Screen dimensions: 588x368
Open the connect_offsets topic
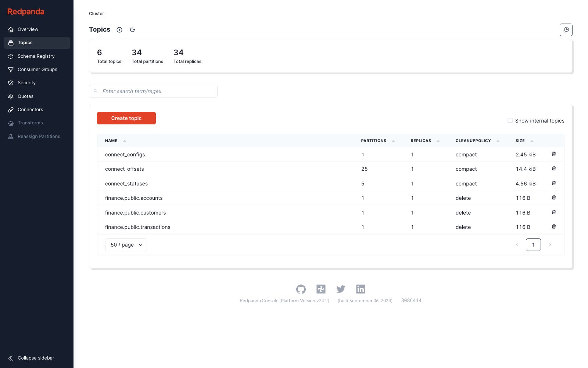pos(125,169)
